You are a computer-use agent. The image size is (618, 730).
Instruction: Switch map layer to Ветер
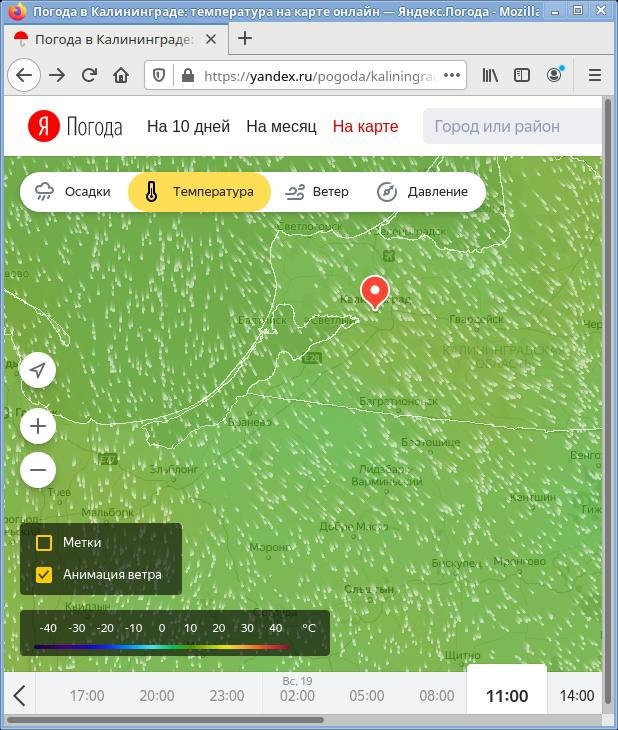(317, 192)
